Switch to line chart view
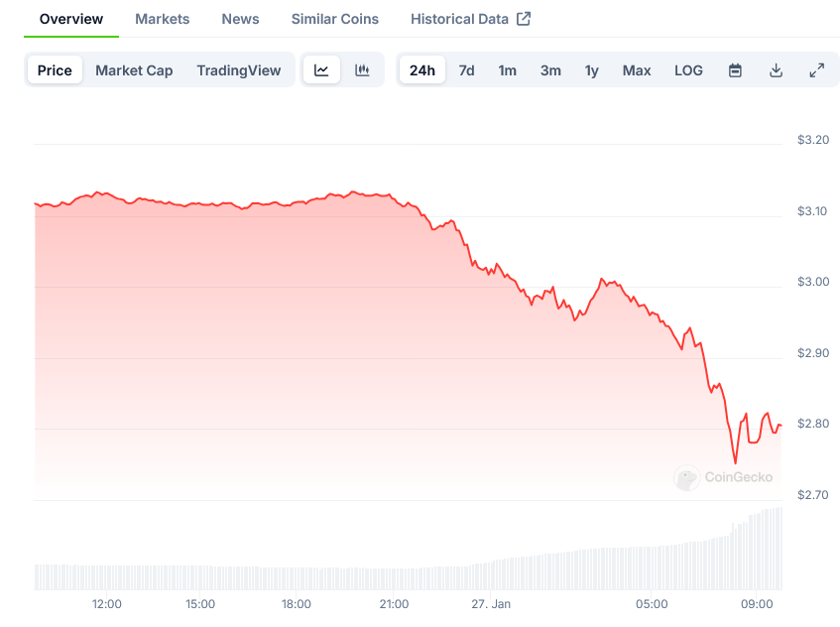The width and height of the screenshot is (840, 627). tap(321, 70)
